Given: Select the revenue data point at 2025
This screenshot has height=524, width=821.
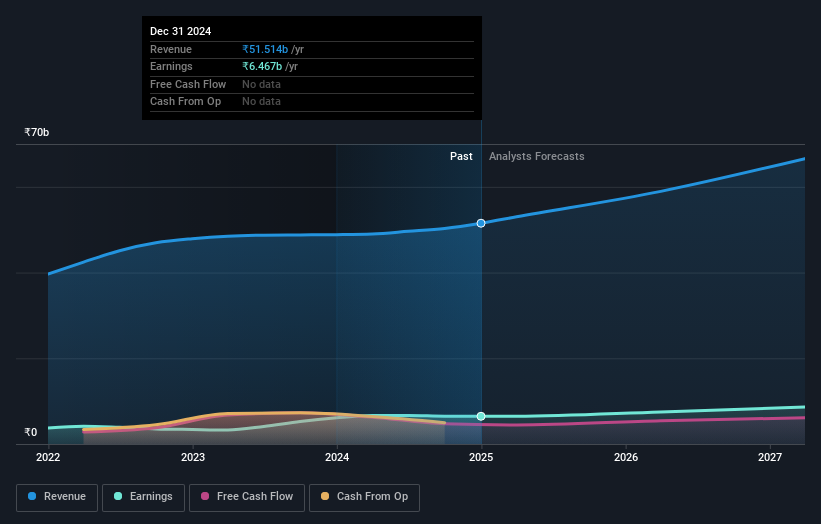Looking at the screenshot, I should click(481, 224).
